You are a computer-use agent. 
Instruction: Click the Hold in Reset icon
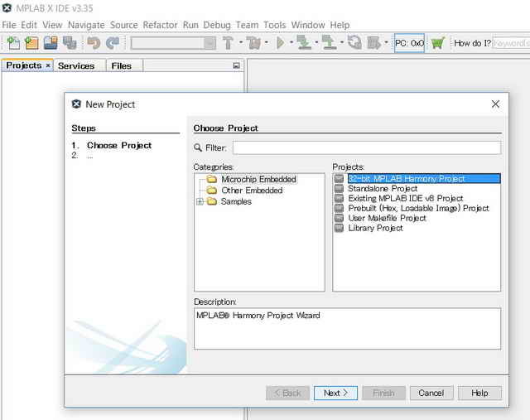354,43
